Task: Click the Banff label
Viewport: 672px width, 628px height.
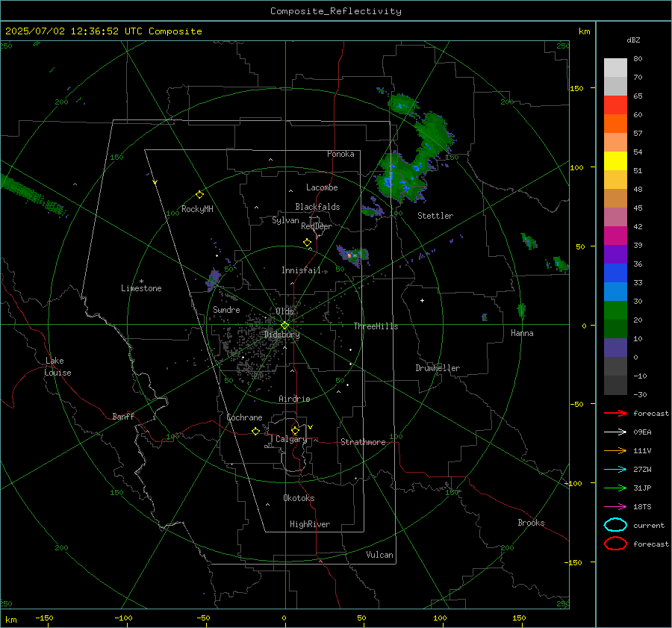Action: pos(123,416)
